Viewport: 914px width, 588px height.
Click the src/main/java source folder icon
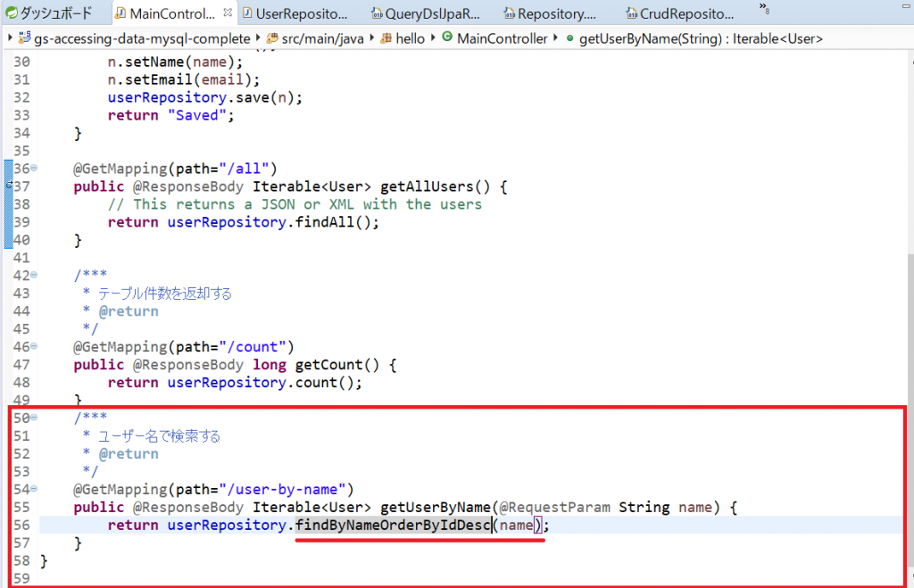point(272,38)
